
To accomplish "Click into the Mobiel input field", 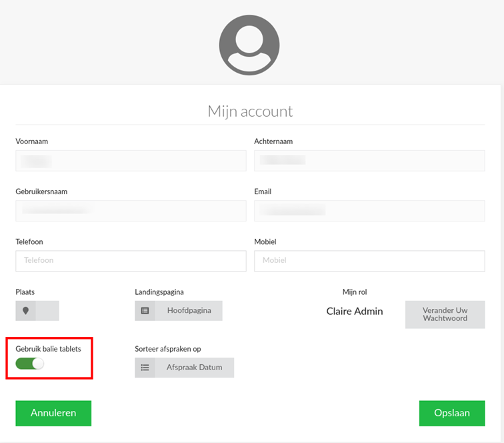I will [369, 261].
